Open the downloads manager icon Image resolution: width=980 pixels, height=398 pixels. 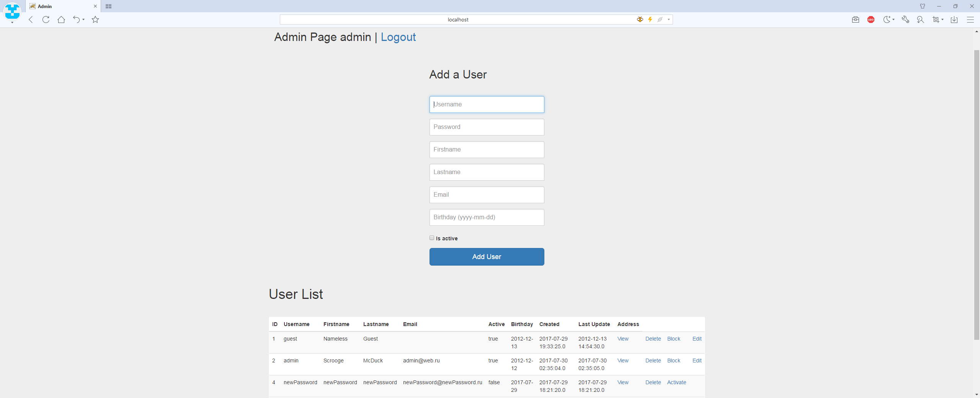[x=954, y=20]
